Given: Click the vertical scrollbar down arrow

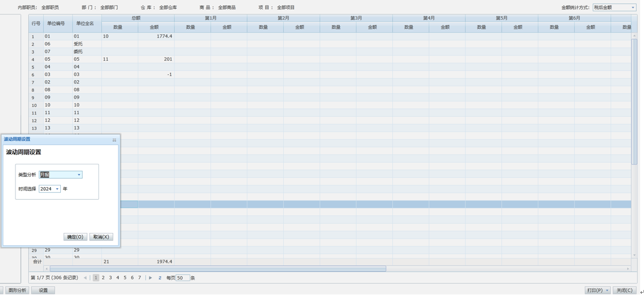Looking at the screenshot, I should click(x=634, y=255).
